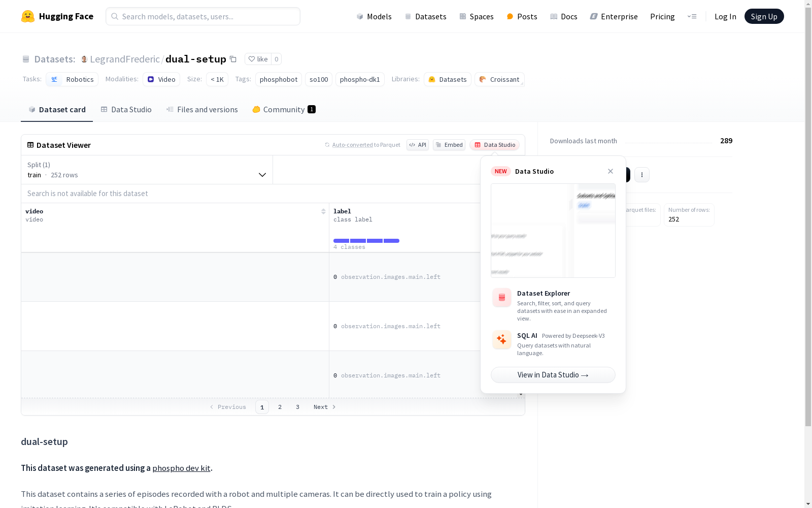Open the Models page
812x508 pixels.
tap(374, 16)
